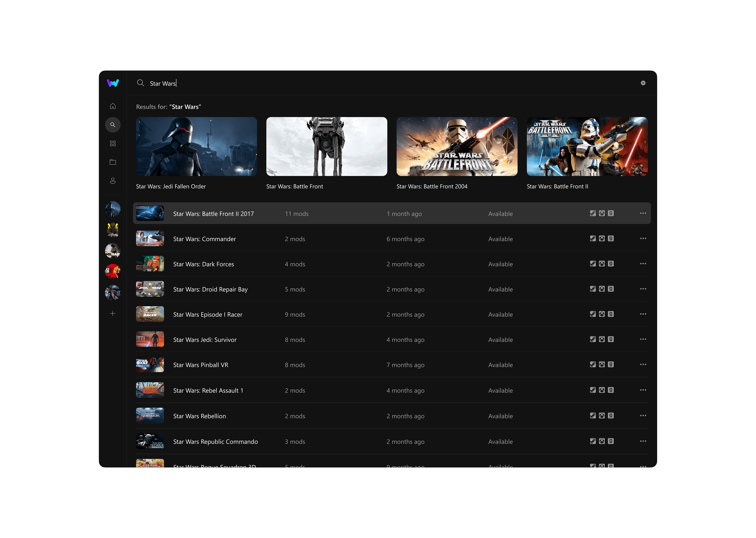The image size is (756, 538).
Task: Click the plus icon to add a game
Action: [113, 313]
